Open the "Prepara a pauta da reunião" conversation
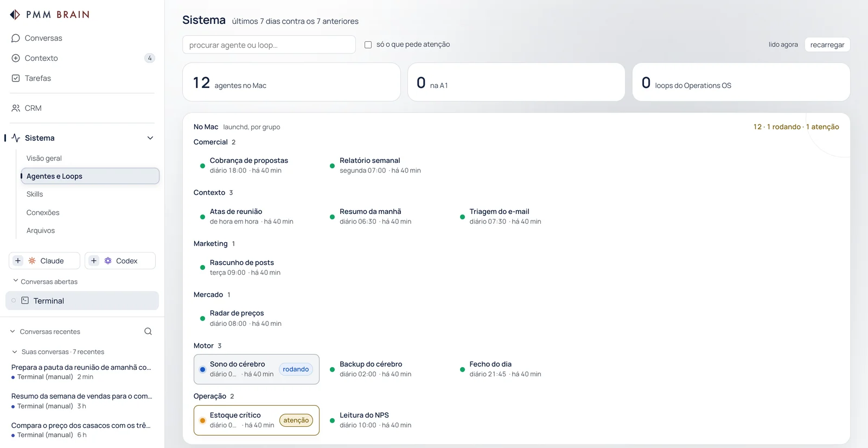This screenshot has width=868, height=448. pos(82,372)
